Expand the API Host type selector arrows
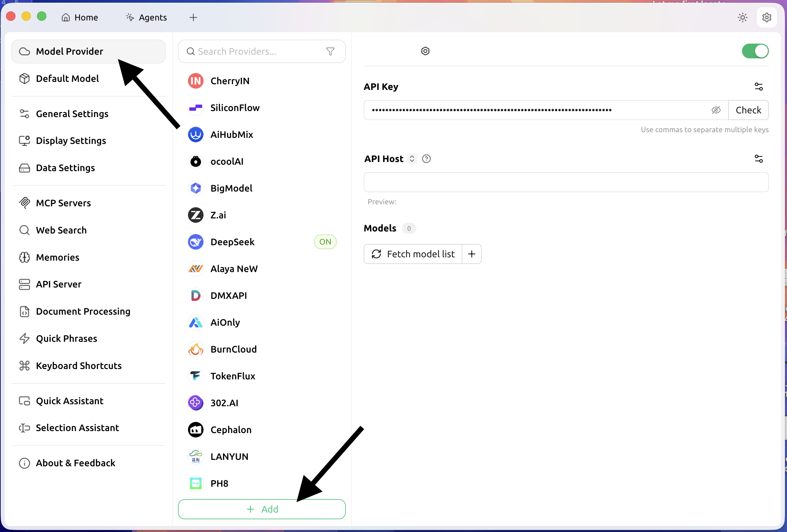Image resolution: width=787 pixels, height=532 pixels. [412, 159]
